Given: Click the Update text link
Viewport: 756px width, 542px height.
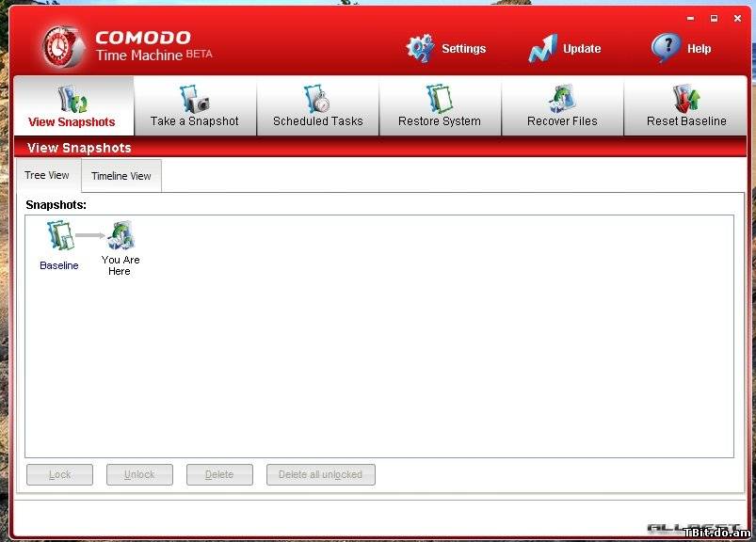Looking at the screenshot, I should click(x=582, y=49).
